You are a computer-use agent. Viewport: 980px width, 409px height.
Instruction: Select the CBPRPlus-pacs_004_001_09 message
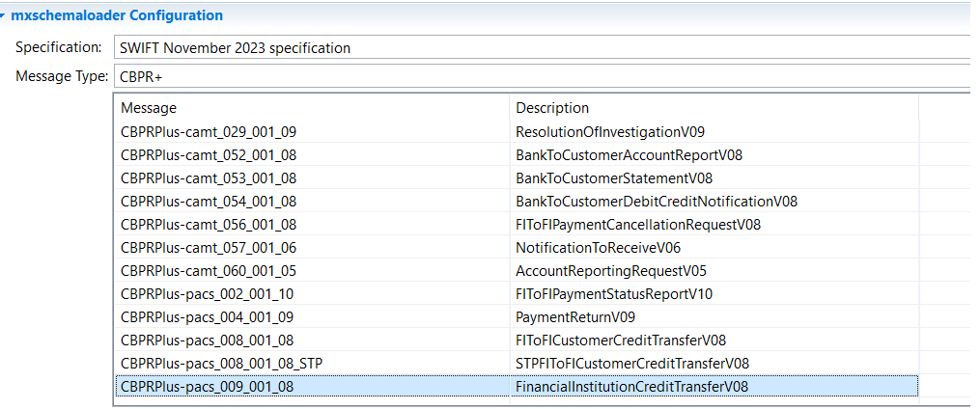207,317
